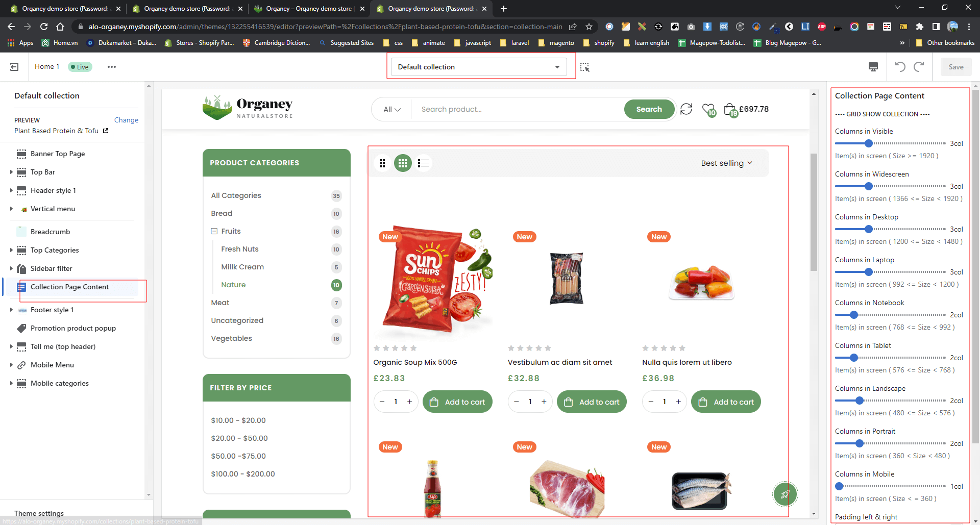The width and height of the screenshot is (980, 525).
Task: Open the Breadcrumb section
Action: [x=50, y=232]
